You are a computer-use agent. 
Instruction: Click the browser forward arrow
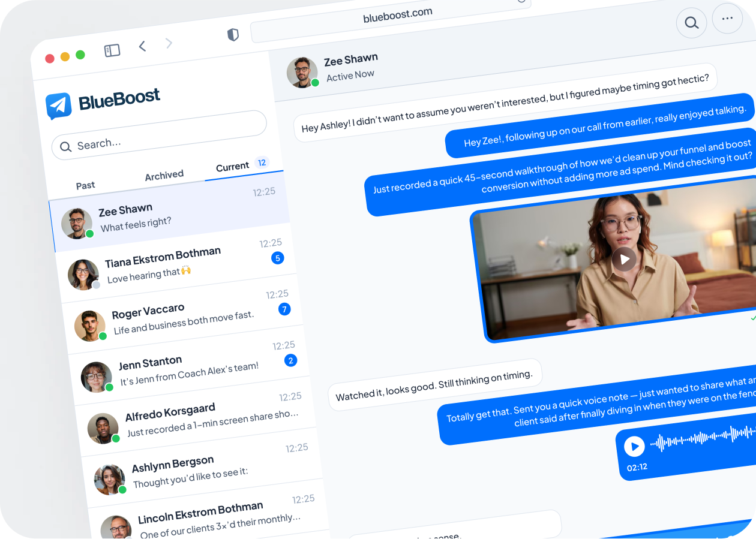coord(169,43)
